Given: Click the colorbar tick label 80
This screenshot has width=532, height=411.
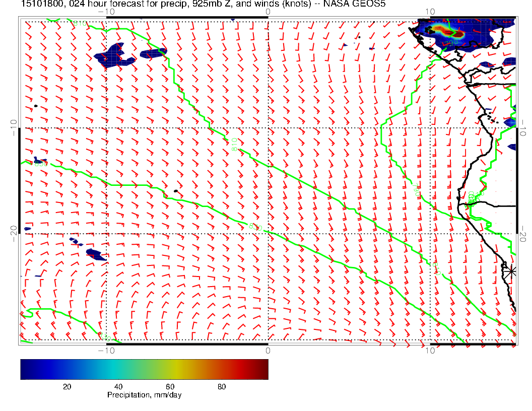Looking at the screenshot, I should [221, 387].
